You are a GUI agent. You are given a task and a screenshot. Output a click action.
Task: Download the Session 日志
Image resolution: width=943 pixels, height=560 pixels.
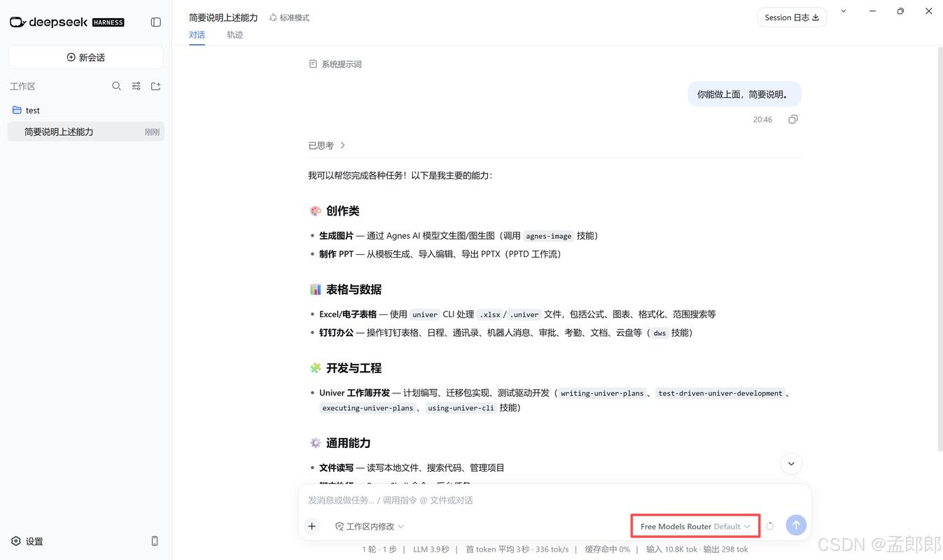point(792,17)
